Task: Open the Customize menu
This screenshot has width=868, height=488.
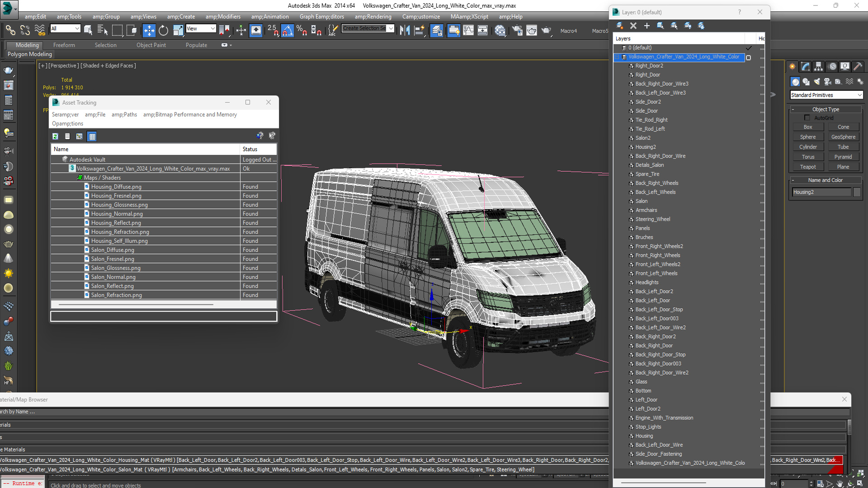Action: pos(421,17)
